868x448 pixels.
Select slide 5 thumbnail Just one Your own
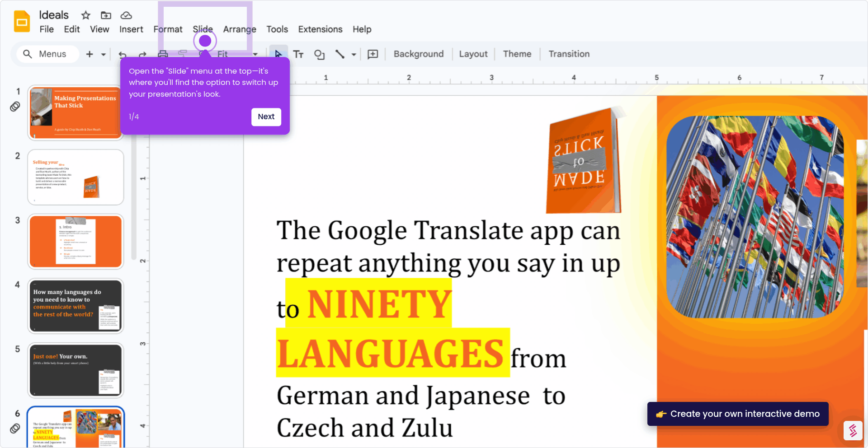click(75, 370)
